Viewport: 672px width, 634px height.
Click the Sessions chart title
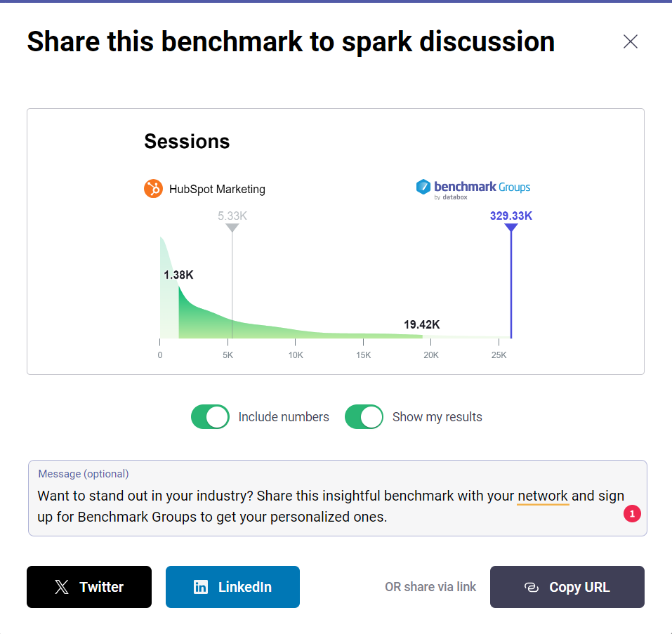tap(187, 141)
